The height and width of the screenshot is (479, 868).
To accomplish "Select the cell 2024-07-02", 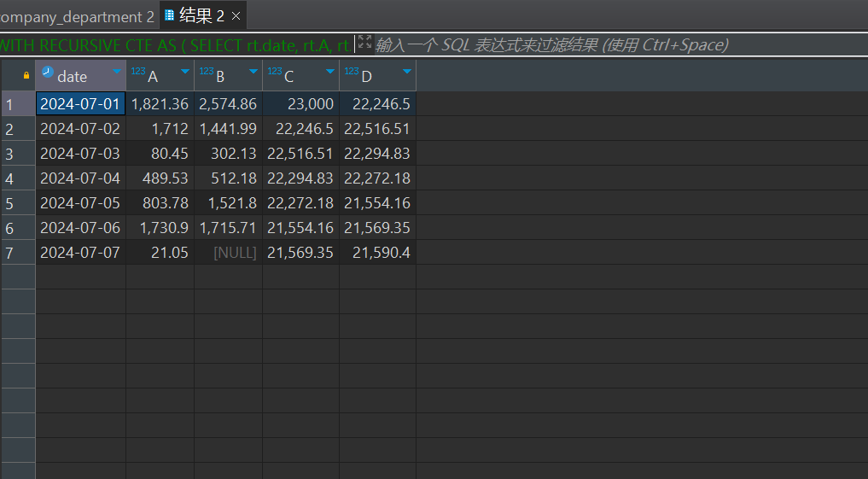I will point(81,129).
